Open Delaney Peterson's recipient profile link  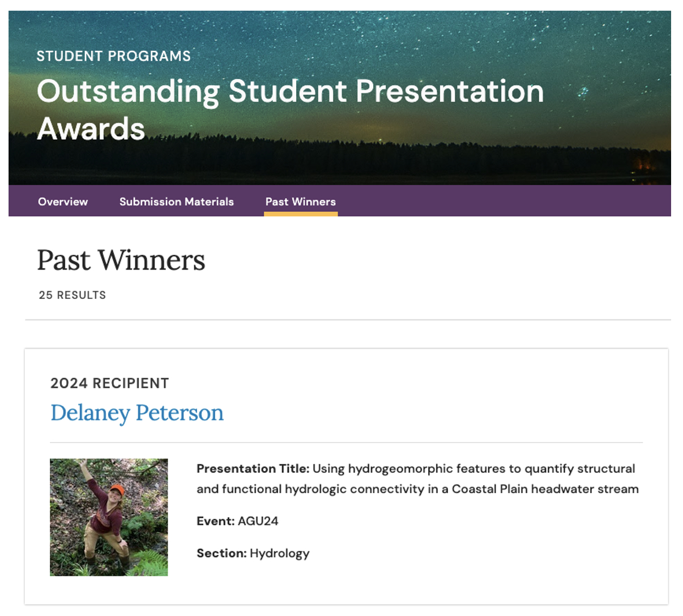tap(137, 413)
